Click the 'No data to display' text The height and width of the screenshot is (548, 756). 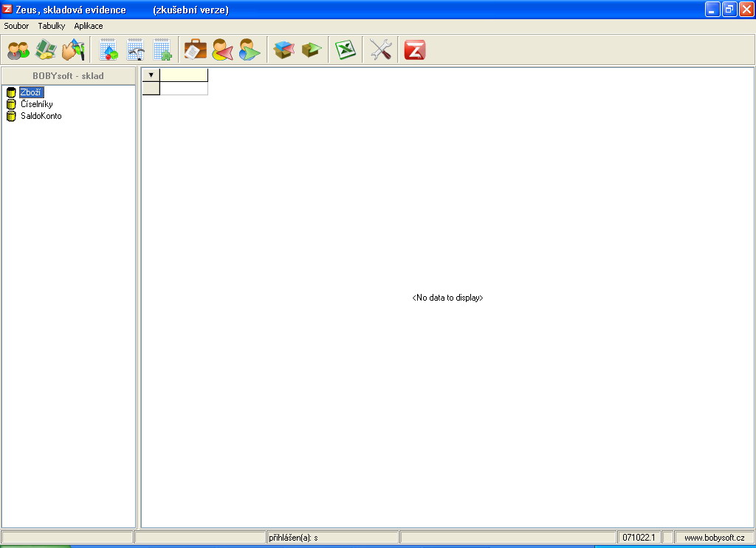(447, 298)
